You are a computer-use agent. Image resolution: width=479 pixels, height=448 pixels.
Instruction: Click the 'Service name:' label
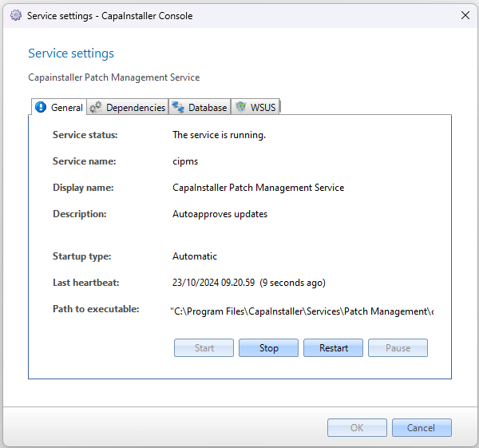(x=85, y=161)
